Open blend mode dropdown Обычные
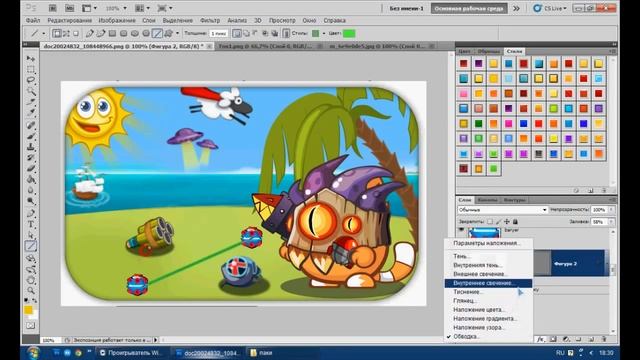The height and width of the screenshot is (360, 640). pyautogui.click(x=503, y=210)
